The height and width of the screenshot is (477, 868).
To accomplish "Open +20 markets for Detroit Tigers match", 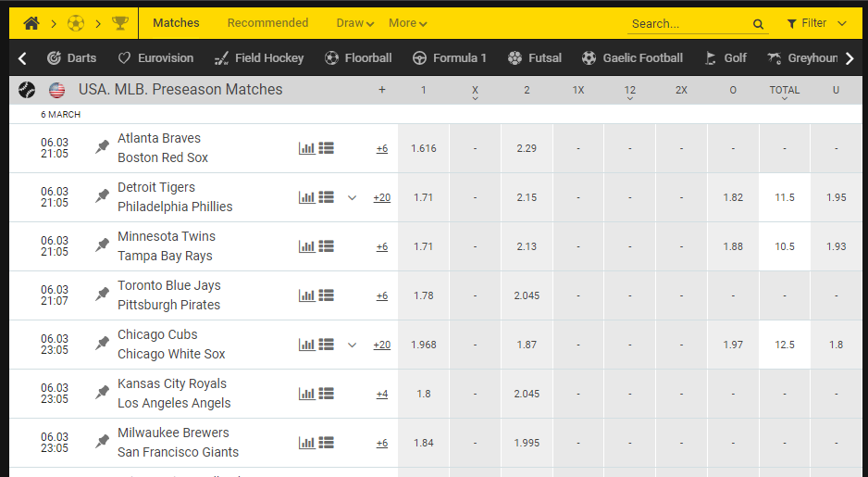I will pyautogui.click(x=382, y=198).
